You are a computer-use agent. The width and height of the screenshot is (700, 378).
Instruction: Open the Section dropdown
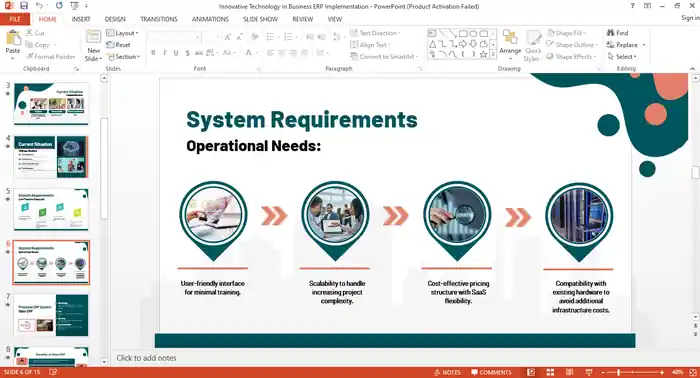pos(124,57)
